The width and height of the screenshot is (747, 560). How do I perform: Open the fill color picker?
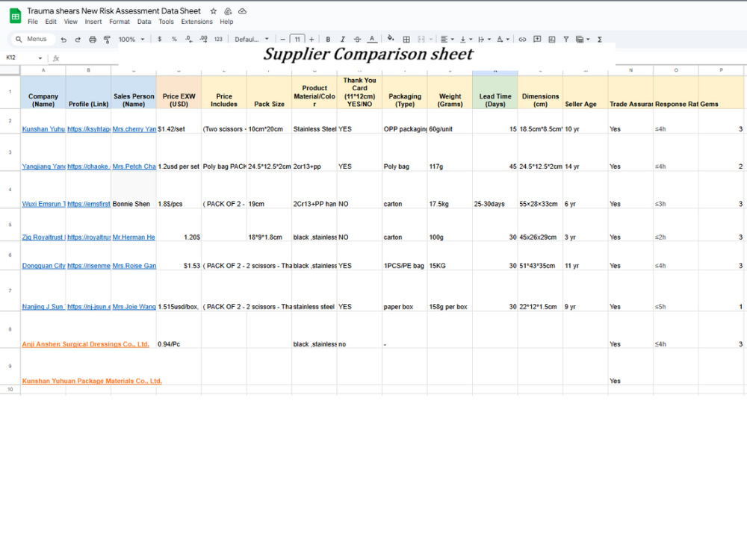click(391, 39)
